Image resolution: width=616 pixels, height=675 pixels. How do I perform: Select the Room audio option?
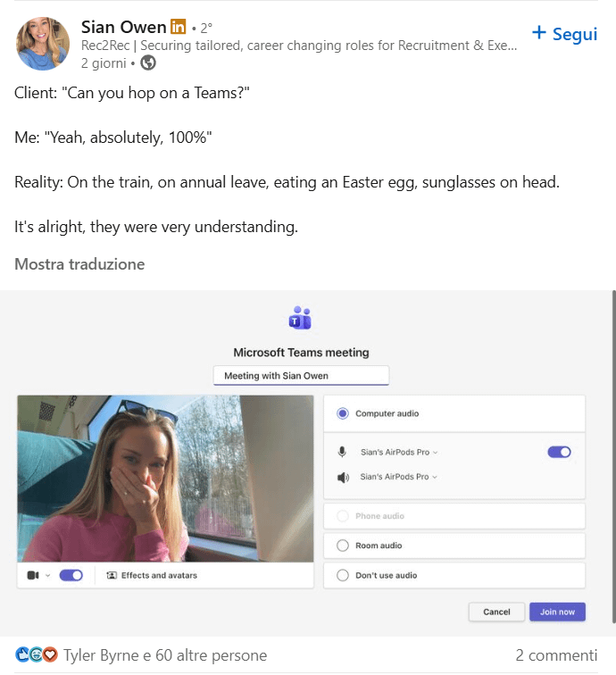(x=342, y=546)
